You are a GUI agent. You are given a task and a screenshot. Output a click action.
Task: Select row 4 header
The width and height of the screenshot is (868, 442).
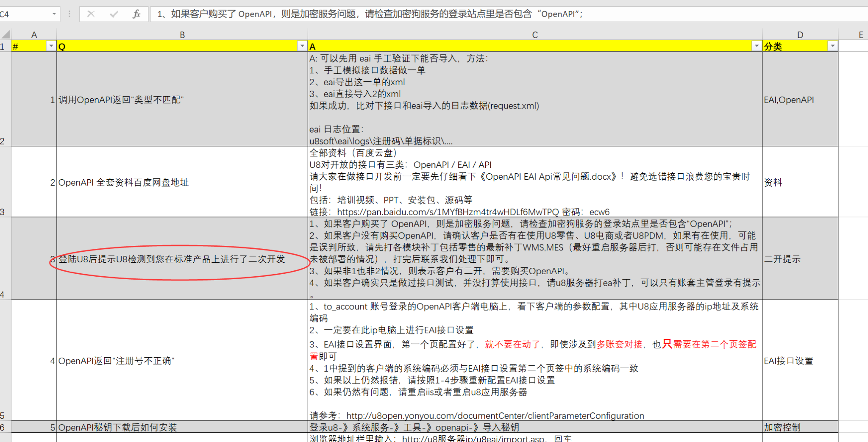coord(6,259)
